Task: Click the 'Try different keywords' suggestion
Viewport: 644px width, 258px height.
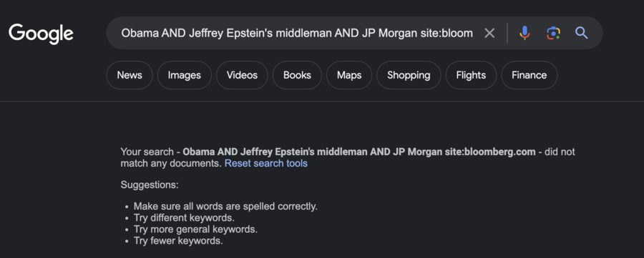Action: click(184, 218)
